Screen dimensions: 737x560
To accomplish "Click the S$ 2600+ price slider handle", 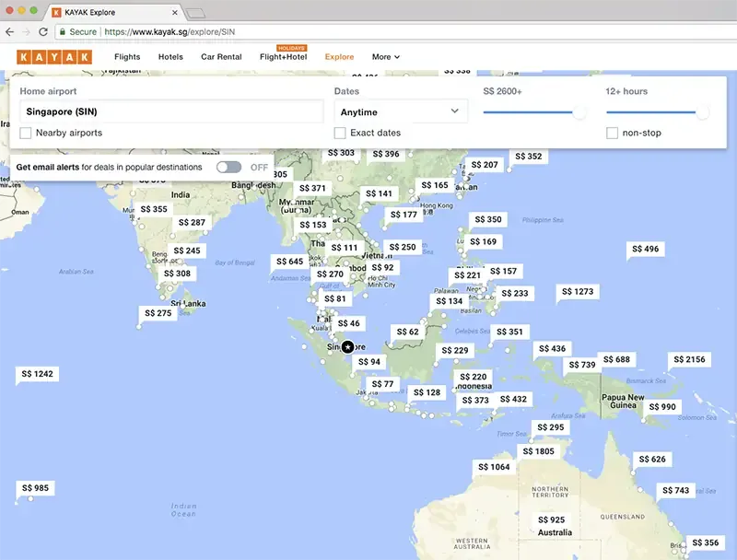I will pos(579,112).
